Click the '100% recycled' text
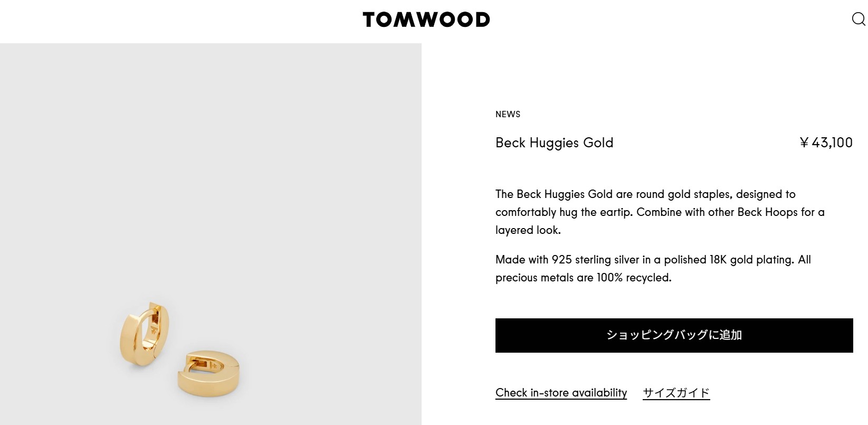The width and height of the screenshot is (868, 425). 634,278
